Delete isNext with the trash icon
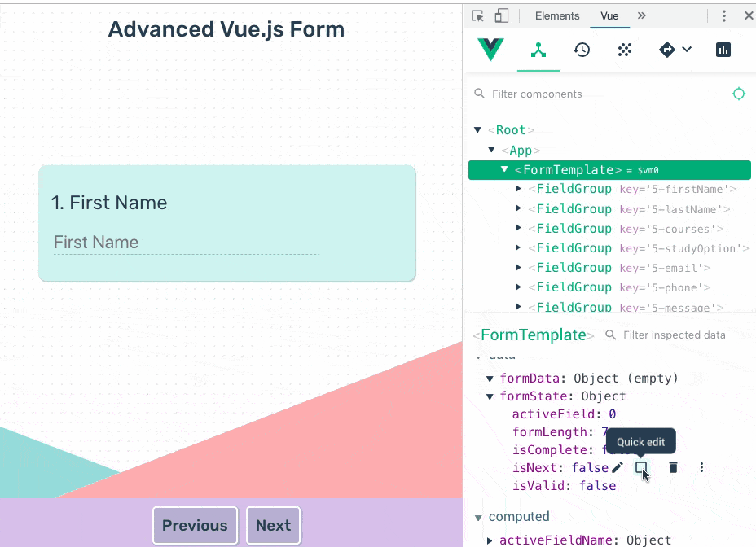 click(673, 467)
